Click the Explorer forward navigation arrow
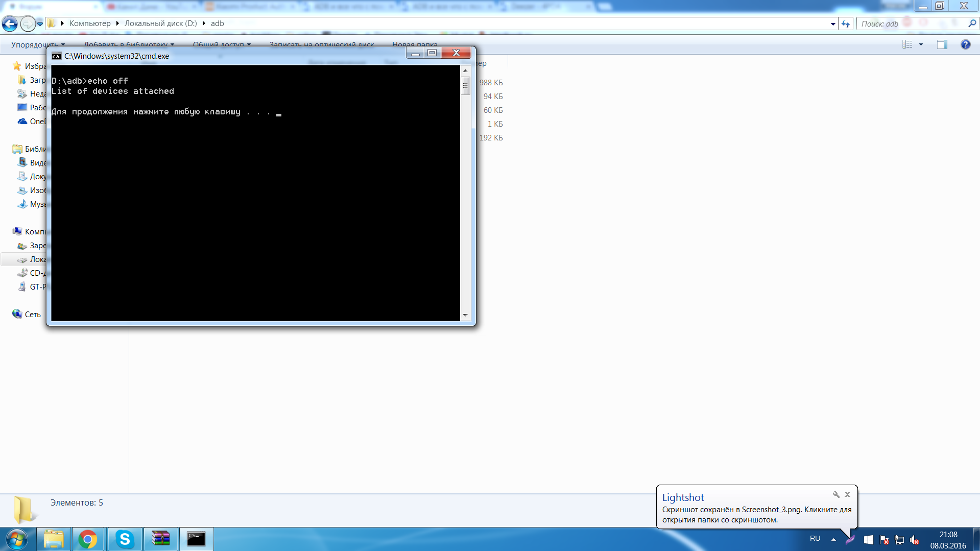 pyautogui.click(x=28, y=23)
